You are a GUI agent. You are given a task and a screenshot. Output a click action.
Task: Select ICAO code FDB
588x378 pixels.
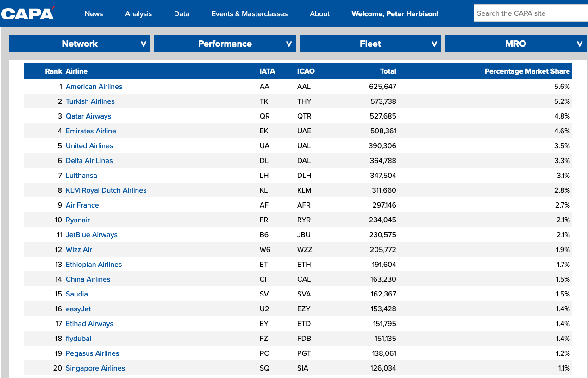(304, 339)
